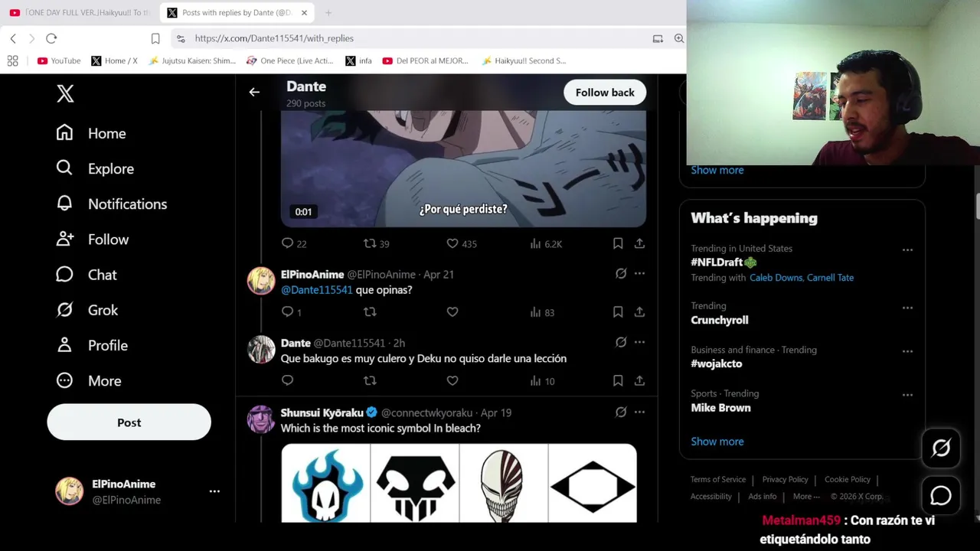Open the floating chat messages button
This screenshot has height=551, width=980.
click(x=941, y=496)
